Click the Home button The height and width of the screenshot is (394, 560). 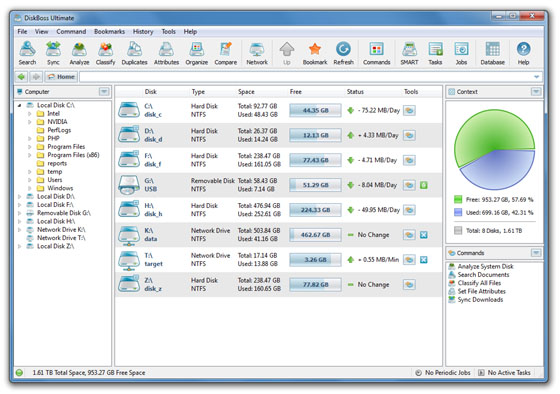(61, 77)
